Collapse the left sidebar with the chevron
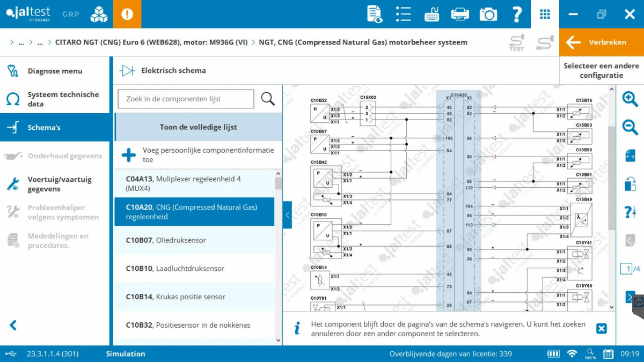 [13, 325]
